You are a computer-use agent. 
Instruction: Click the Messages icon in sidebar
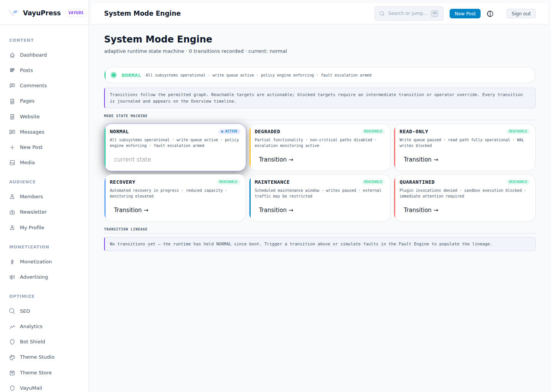12,132
